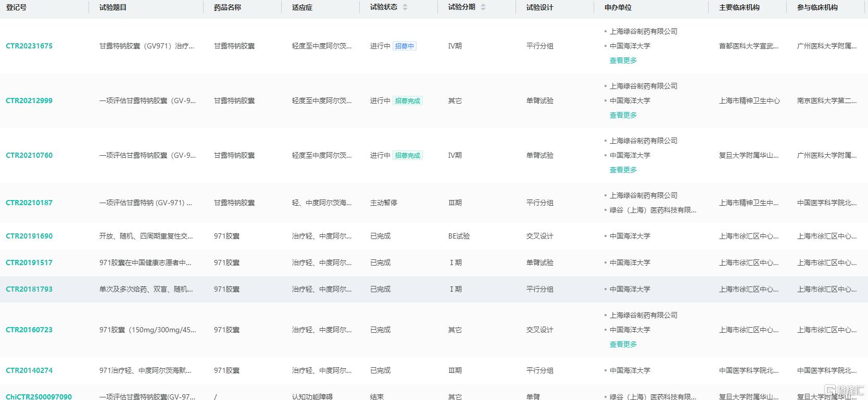Open registration number CTR20210760
Viewport: 868px width, 400px height.
(29, 155)
